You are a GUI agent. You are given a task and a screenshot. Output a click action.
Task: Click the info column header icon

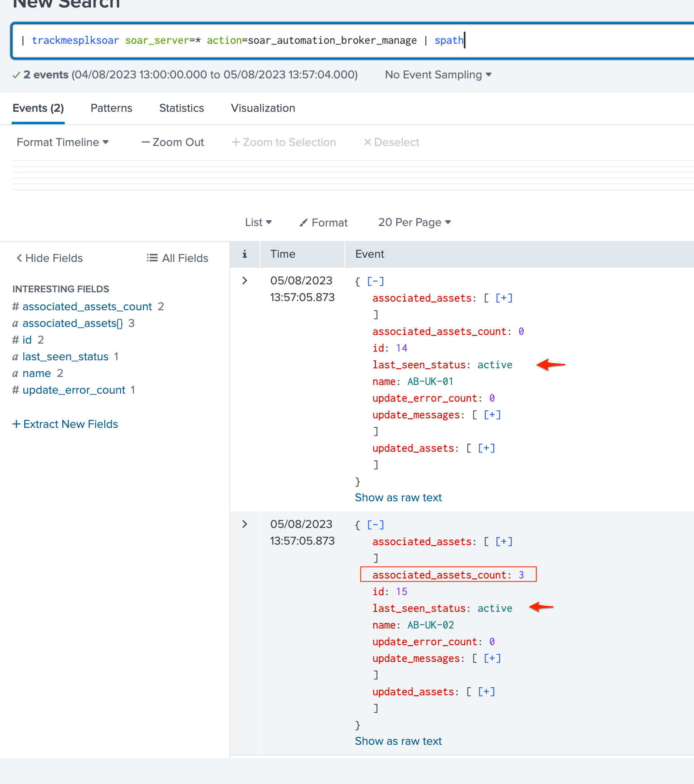245,254
